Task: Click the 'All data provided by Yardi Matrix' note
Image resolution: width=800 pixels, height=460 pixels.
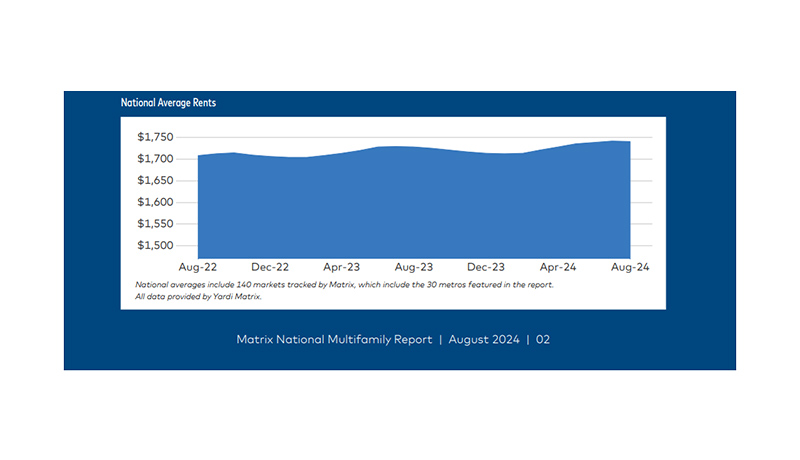Action: pos(191,297)
